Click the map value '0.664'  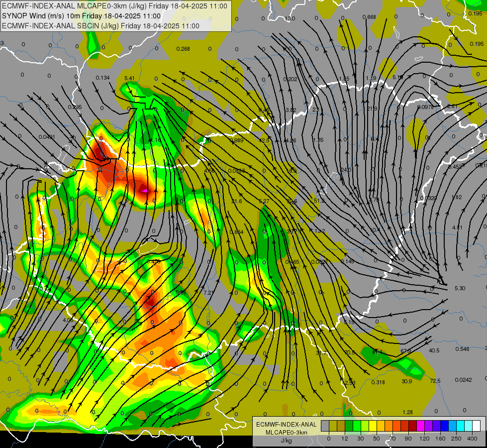point(237,232)
